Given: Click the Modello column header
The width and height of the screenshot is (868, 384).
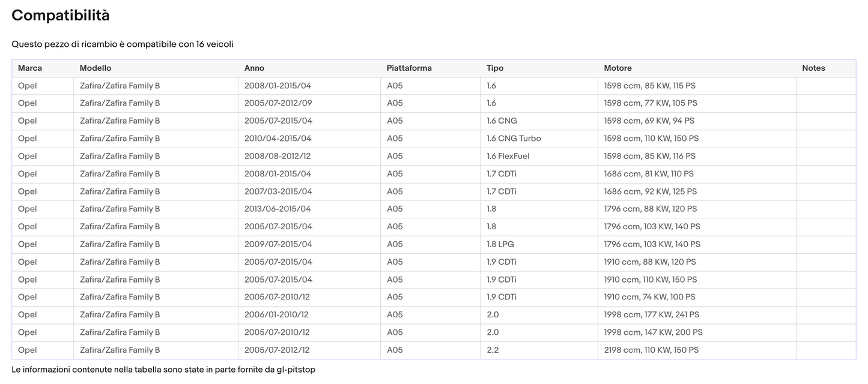Looking at the screenshot, I should click(x=96, y=68).
